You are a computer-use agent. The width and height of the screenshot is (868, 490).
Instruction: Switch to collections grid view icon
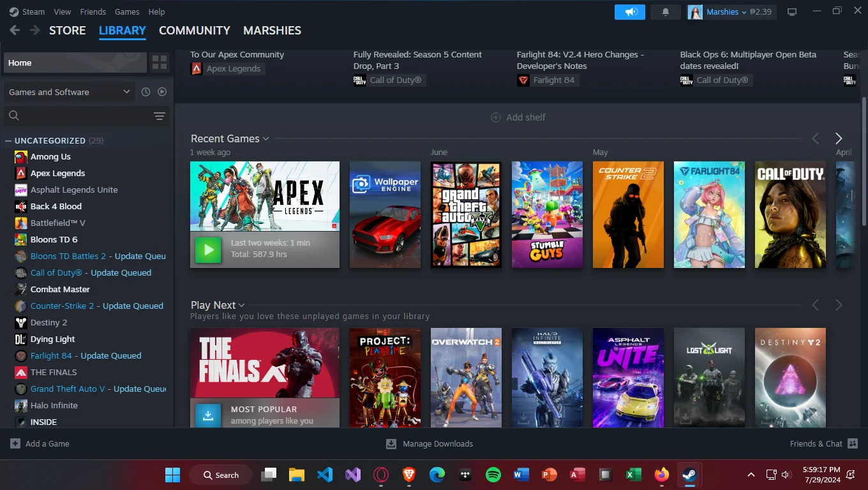[160, 63]
